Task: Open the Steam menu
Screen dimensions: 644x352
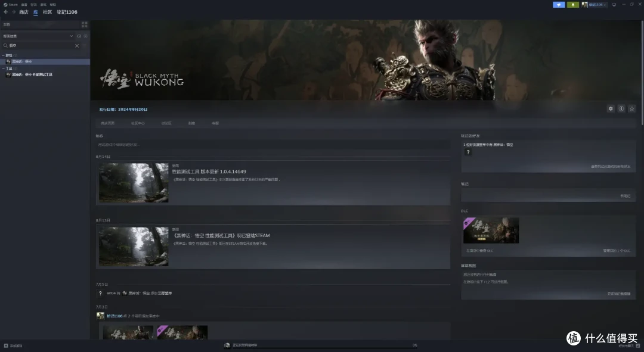Action: (x=11, y=5)
